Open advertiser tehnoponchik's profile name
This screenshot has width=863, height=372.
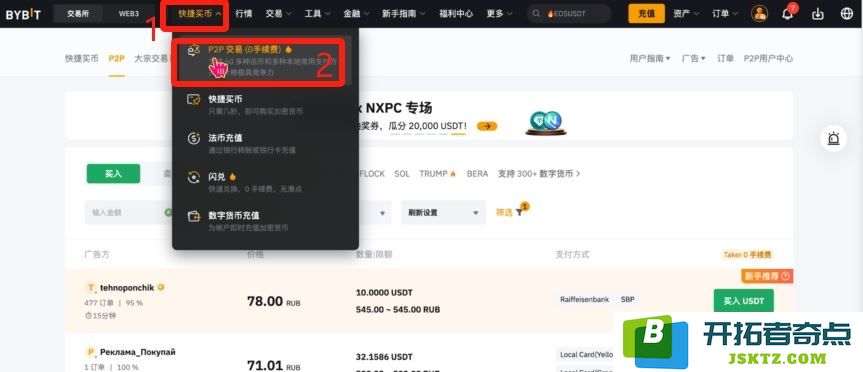tap(127, 287)
